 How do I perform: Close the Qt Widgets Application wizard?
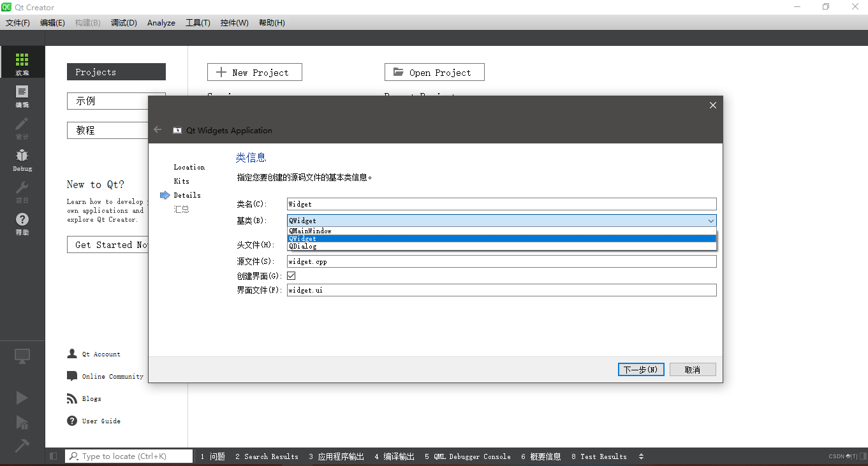coord(713,105)
